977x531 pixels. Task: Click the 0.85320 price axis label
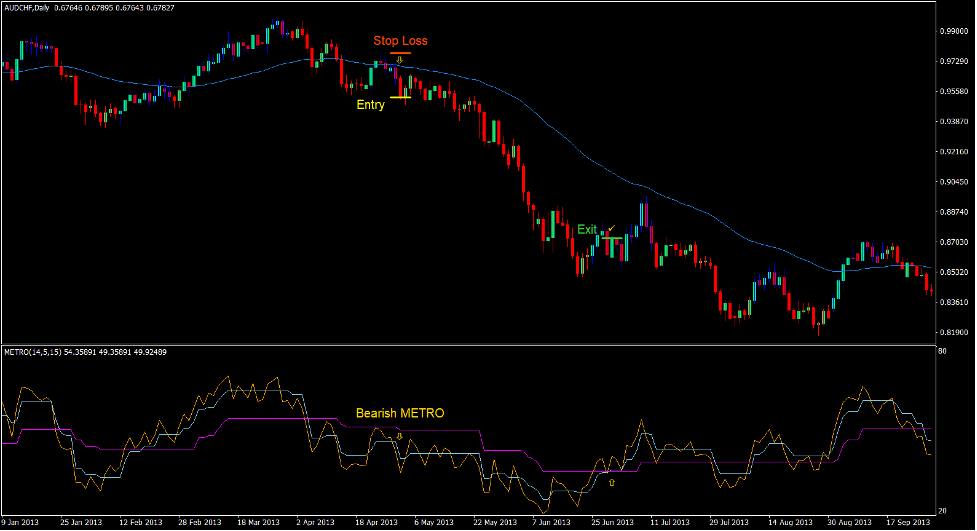coord(954,272)
